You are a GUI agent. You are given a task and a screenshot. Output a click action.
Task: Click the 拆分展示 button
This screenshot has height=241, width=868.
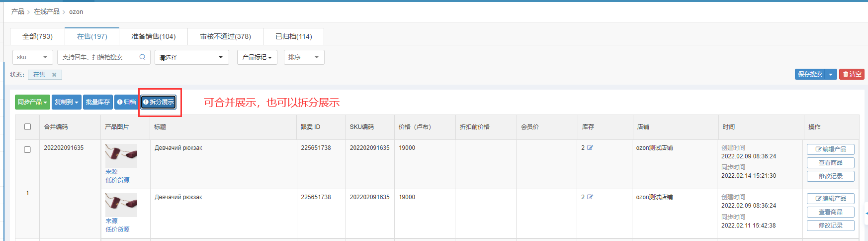tap(159, 102)
